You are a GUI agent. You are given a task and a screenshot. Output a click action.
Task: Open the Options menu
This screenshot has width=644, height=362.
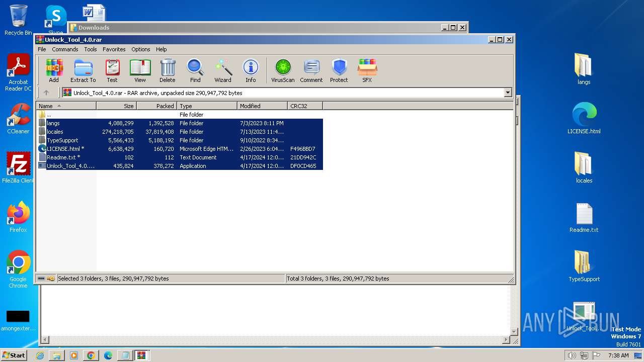(x=141, y=49)
